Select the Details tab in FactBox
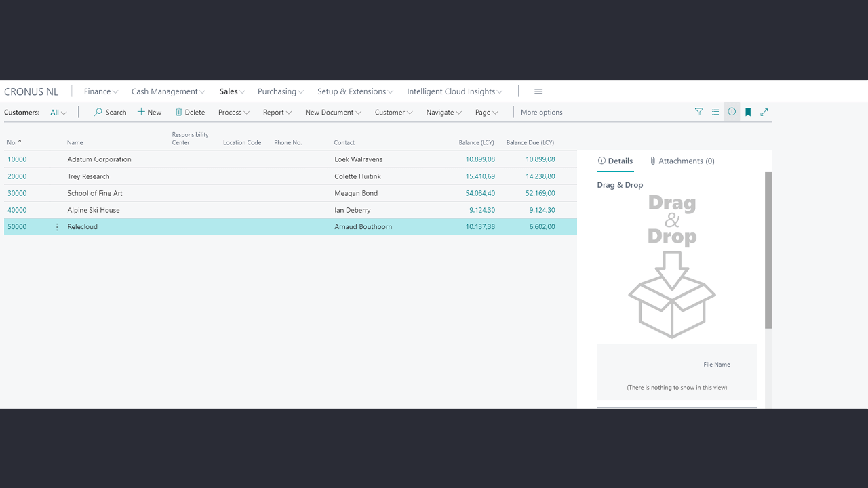This screenshot has height=488, width=868. (615, 161)
